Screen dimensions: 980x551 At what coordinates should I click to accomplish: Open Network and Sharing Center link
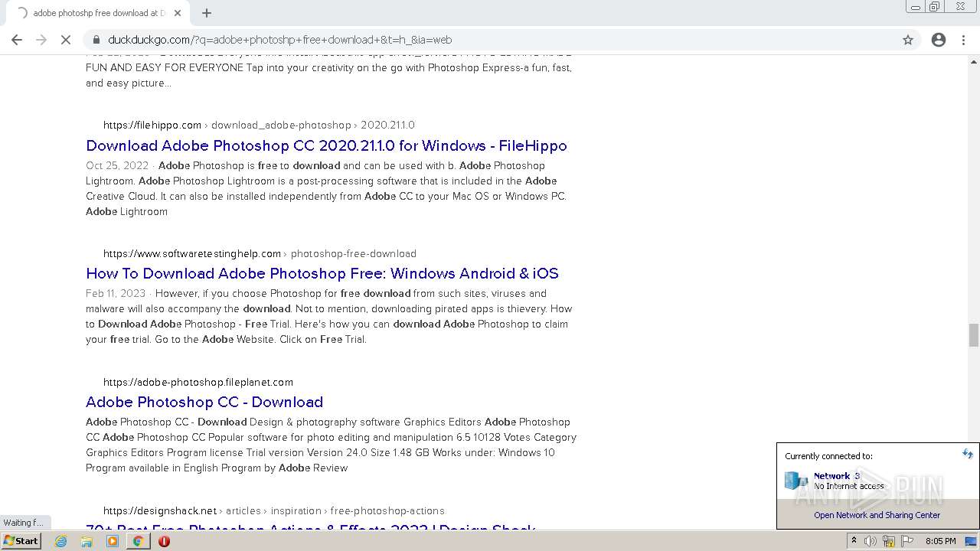point(877,515)
